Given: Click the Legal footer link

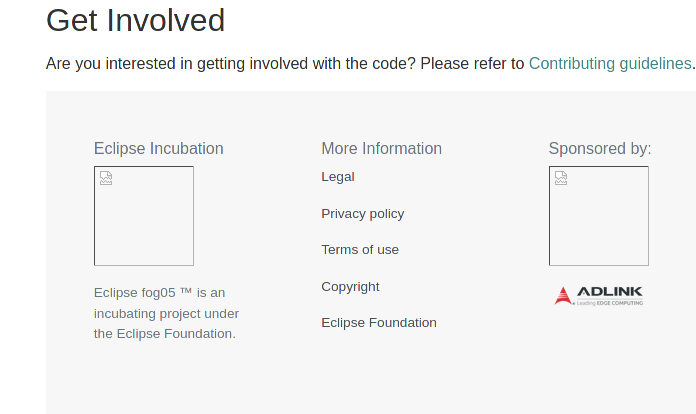Looking at the screenshot, I should (338, 177).
